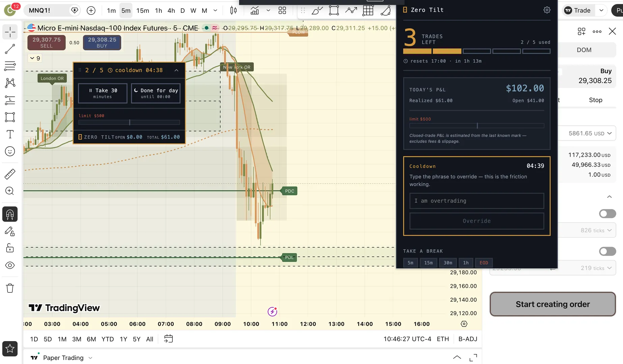Viewport: 623px width, 364px height.
Task: Toggle lock all drawings
Action: tap(10, 248)
